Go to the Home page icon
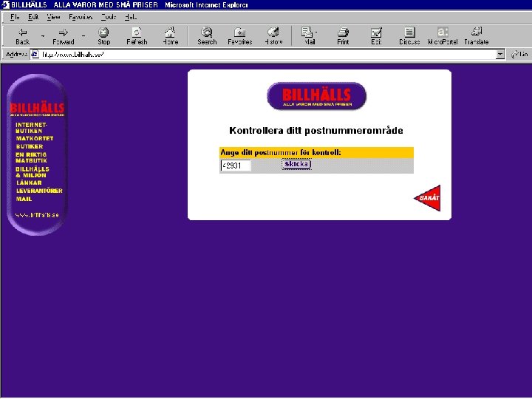The width and height of the screenshot is (532, 399). pos(171,36)
